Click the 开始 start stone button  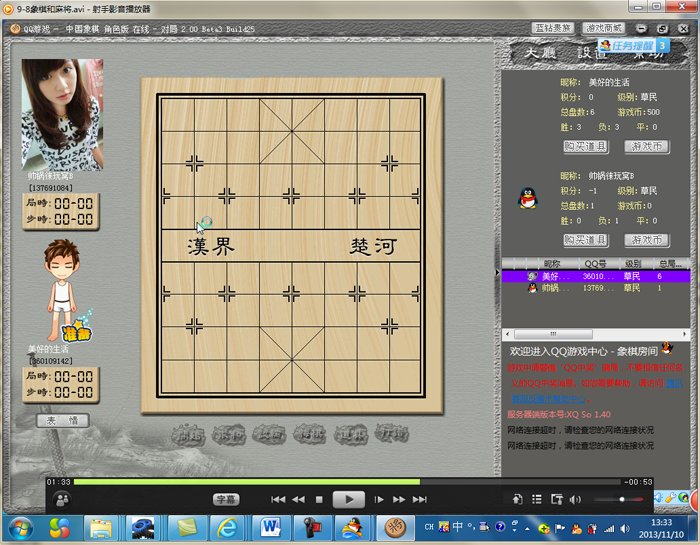(x=188, y=434)
